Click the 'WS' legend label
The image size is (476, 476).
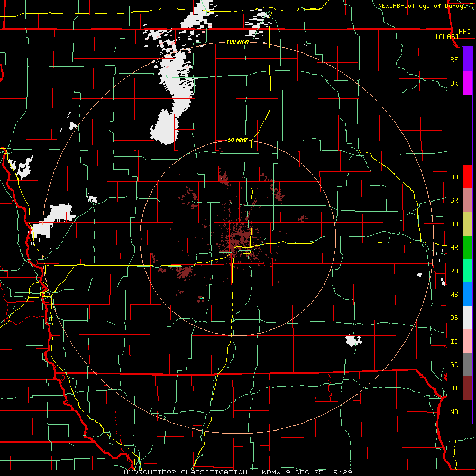pos(454,295)
